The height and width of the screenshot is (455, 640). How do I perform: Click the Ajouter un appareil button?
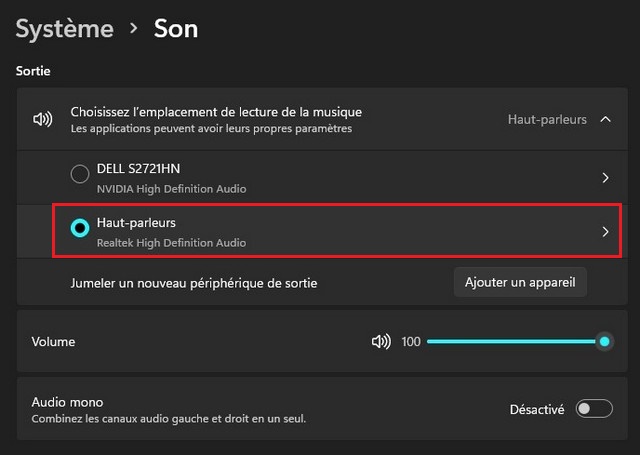coord(520,283)
